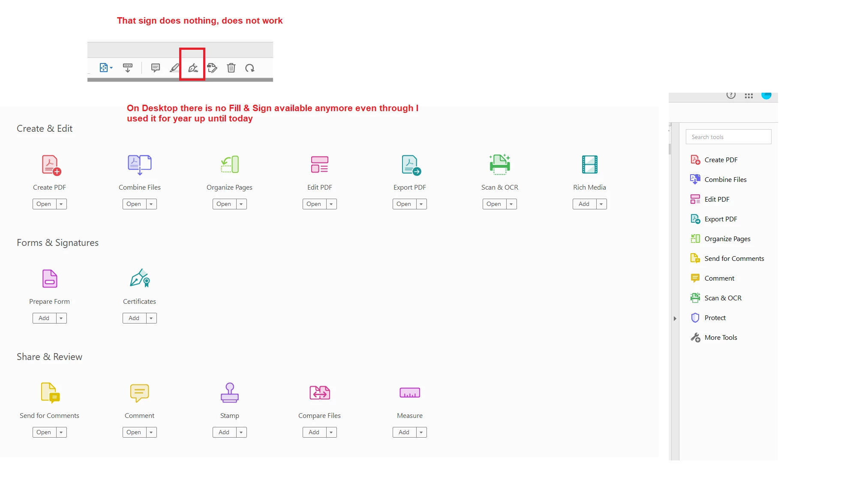
Task: Expand dropdown arrow beside Rich Media Add
Action: (601, 204)
